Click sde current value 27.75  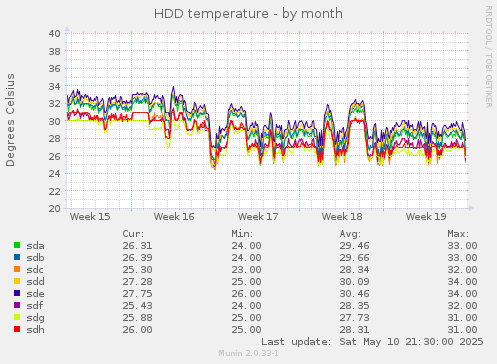pyautogui.click(x=137, y=294)
